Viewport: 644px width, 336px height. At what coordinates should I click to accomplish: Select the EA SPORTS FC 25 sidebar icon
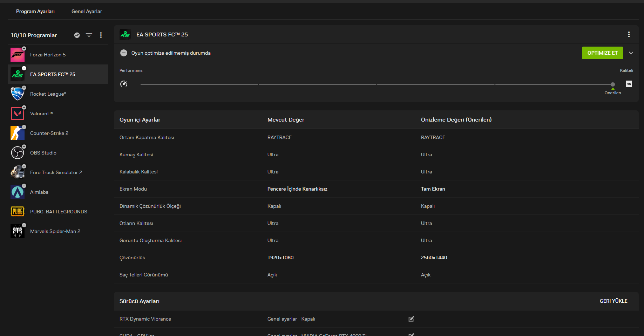pos(18,74)
